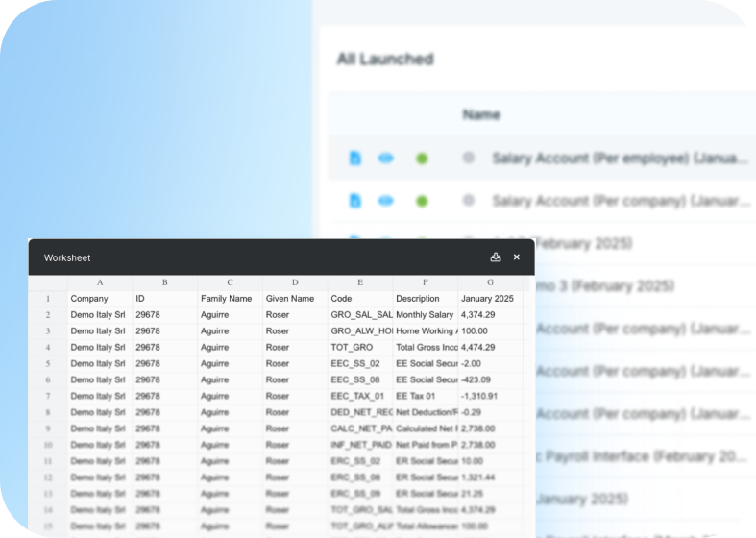The image size is (756, 538).
Task: Select the 100.00 value in row 3
Action: [490, 331]
